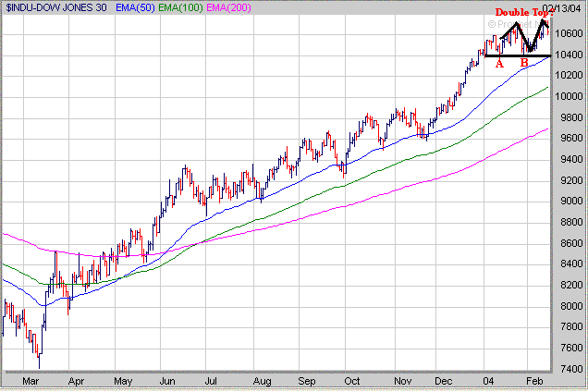Click the Feb month label
This screenshot has width=588, height=392.
[534, 382]
